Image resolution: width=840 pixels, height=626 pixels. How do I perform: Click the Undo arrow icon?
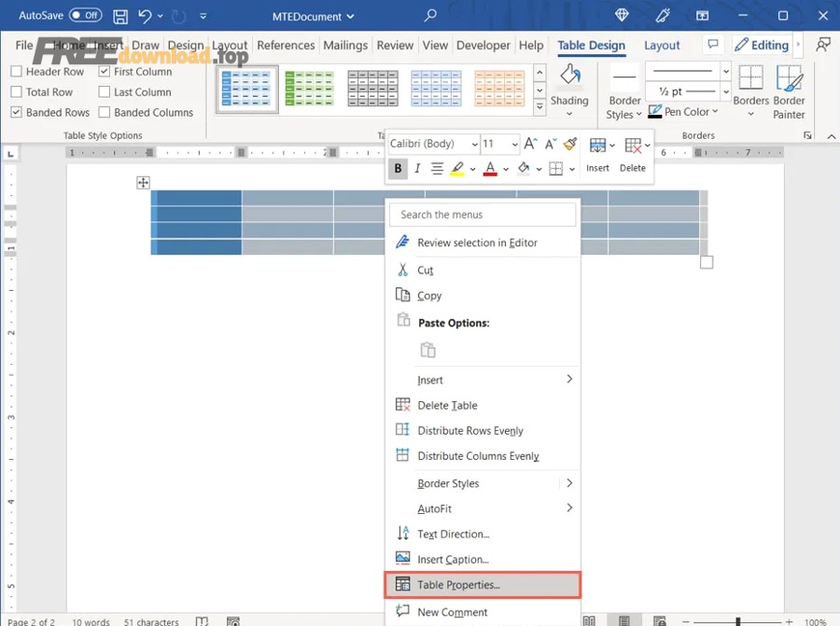click(145, 16)
